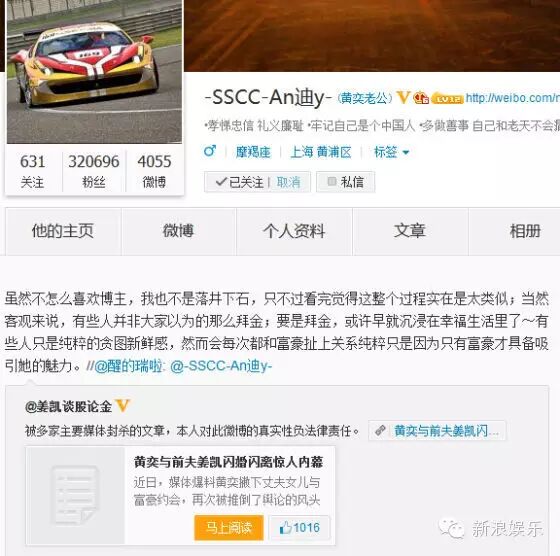Open the 微博 tab
Screen dimensions: 560x556
(178, 231)
